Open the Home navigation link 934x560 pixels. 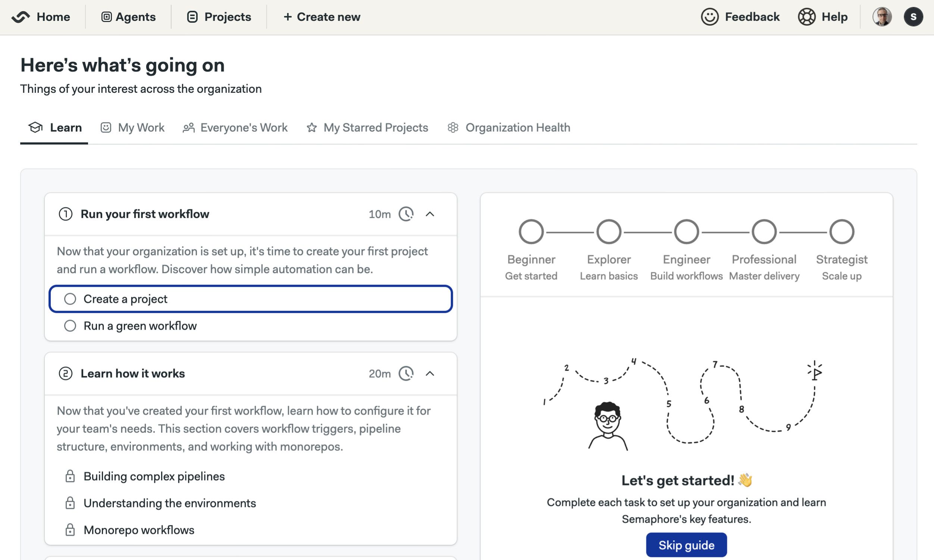(53, 17)
